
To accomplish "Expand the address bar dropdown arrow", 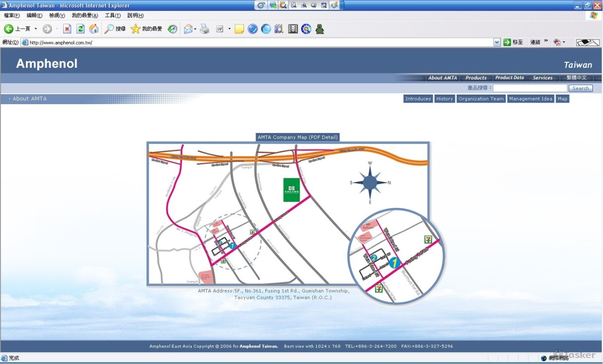I will coord(497,42).
